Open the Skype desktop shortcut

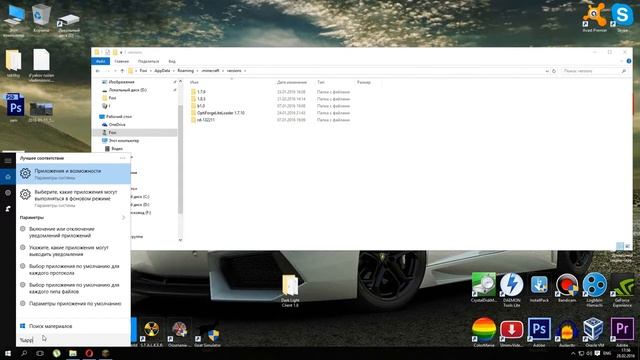(x=622, y=17)
